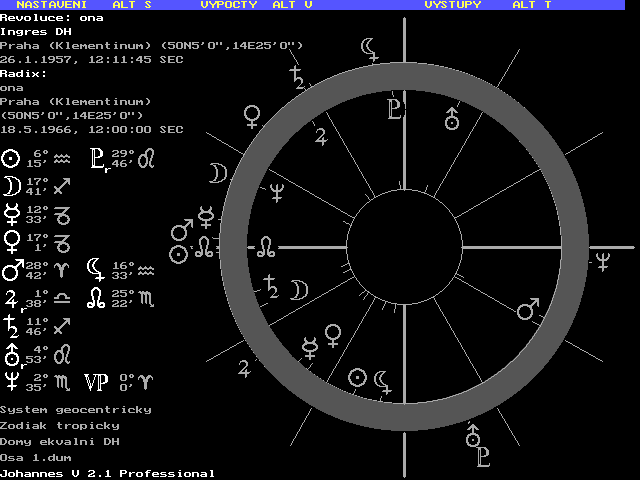Screen dimensions: 640x480
Task: Select the Pluto glyph in the positions list
Action: (x=99, y=158)
